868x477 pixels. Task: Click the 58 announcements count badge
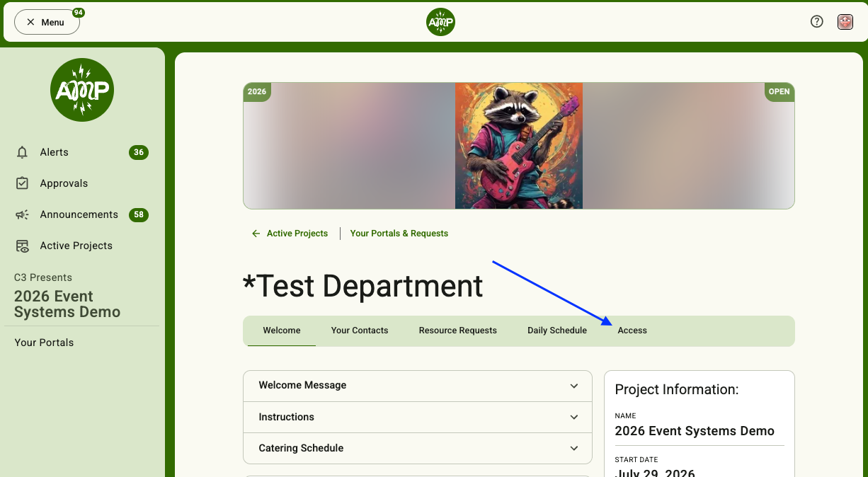[139, 214]
